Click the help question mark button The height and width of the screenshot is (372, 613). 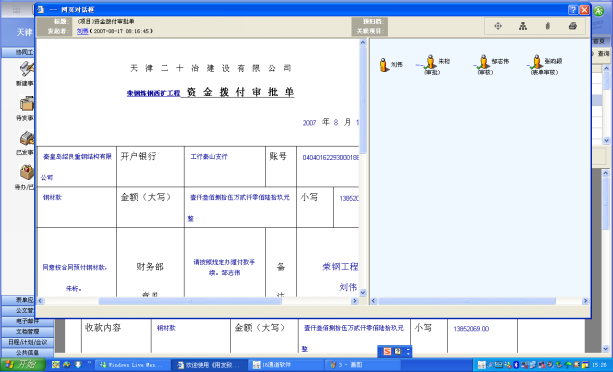(573, 10)
